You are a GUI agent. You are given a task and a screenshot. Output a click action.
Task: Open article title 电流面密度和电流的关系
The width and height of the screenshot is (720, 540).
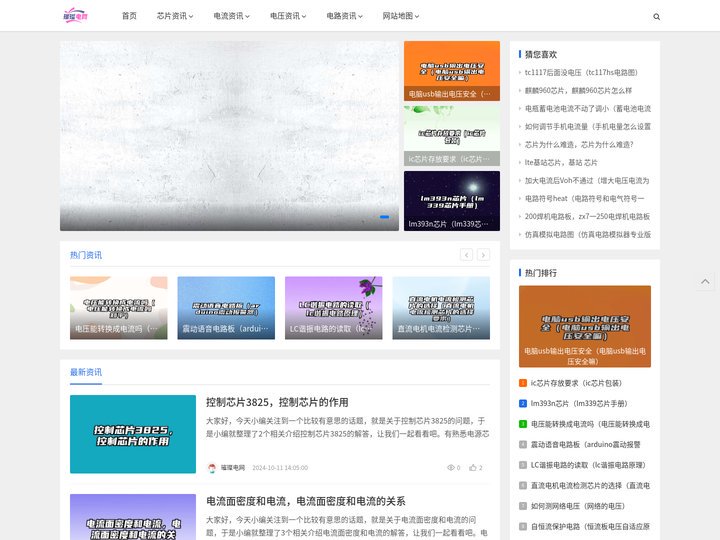[305, 501]
